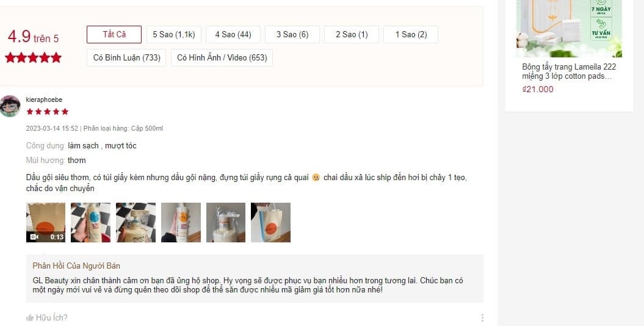644x326 pixels.
Task: Open second review photo with checkered floor
Action: pos(91,222)
